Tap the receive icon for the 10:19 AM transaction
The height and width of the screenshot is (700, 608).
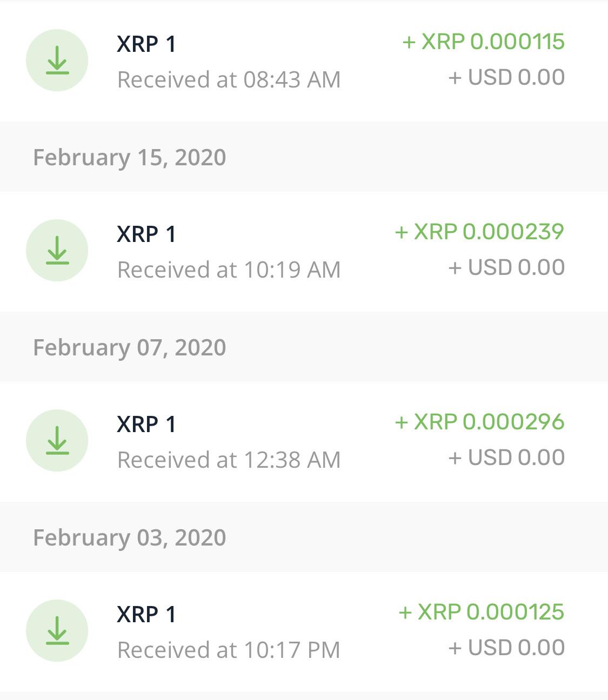pyautogui.click(x=57, y=250)
